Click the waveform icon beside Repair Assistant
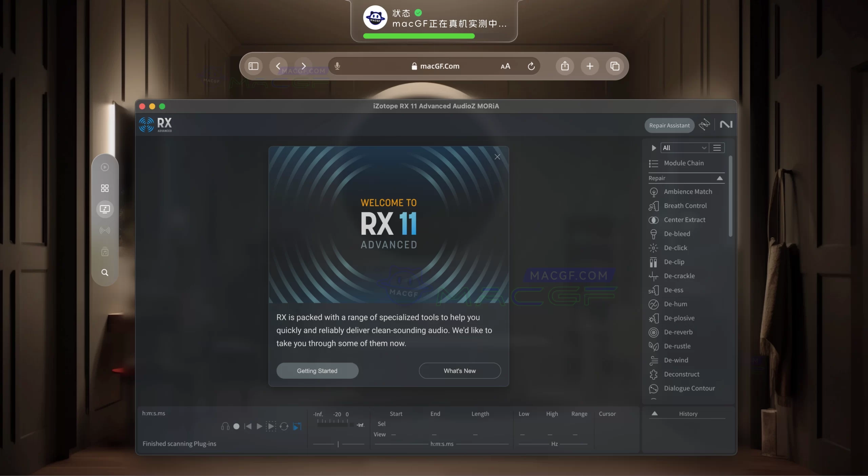 point(705,125)
